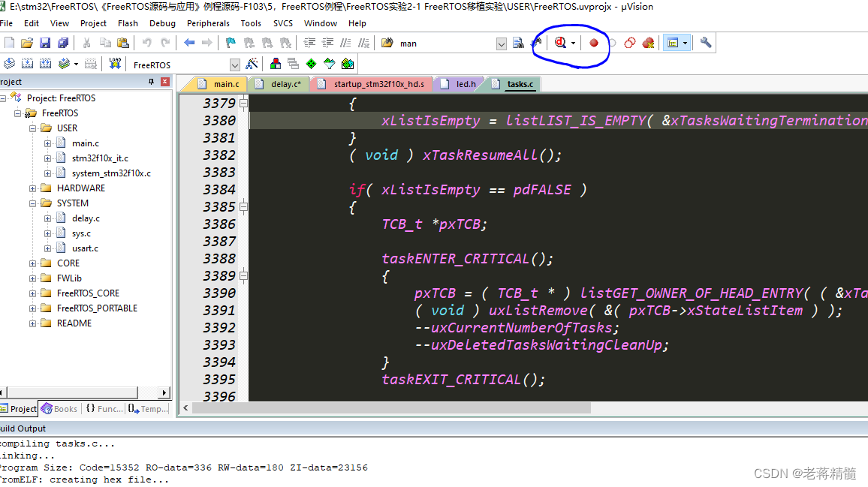Open the window layout dropdown arrow
This screenshot has width=868, height=487.
tap(686, 43)
